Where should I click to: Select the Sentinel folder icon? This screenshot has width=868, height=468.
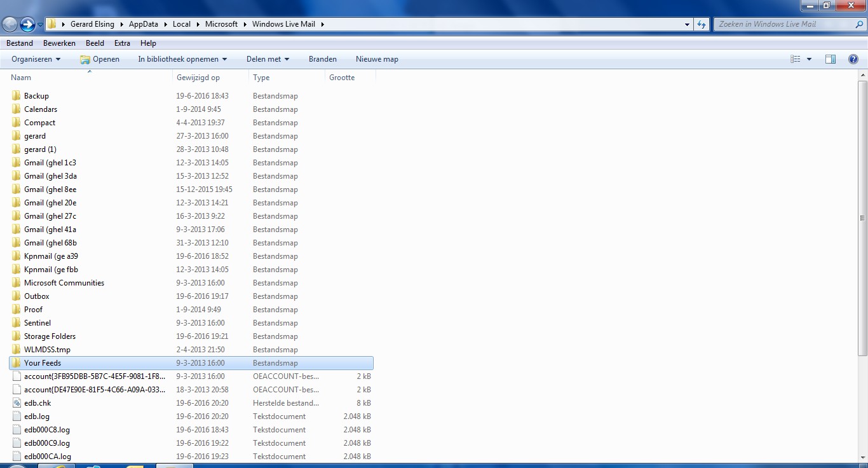tap(17, 323)
